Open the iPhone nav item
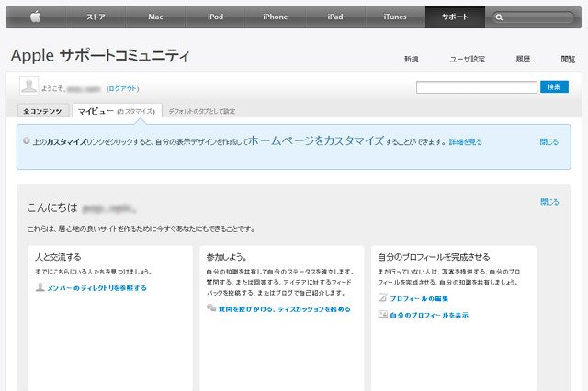 point(276,17)
